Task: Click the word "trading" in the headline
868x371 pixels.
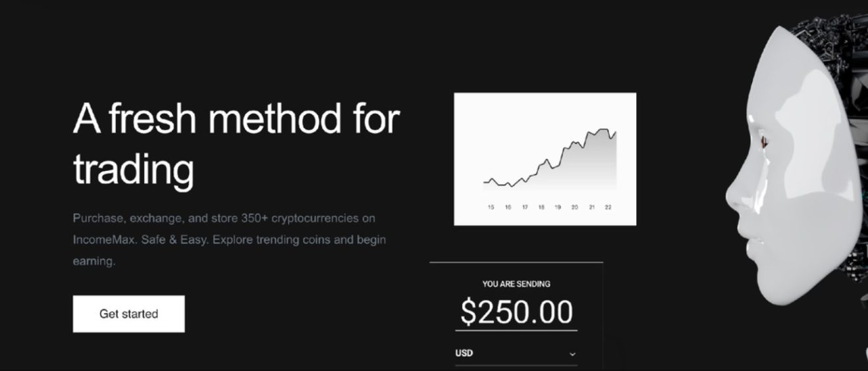Action: (x=133, y=168)
